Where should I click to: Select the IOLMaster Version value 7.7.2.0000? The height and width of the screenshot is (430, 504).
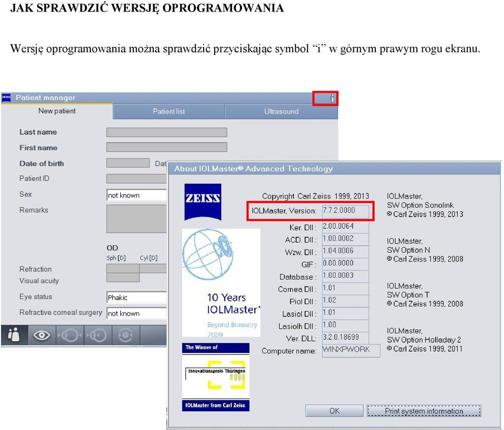pos(345,211)
